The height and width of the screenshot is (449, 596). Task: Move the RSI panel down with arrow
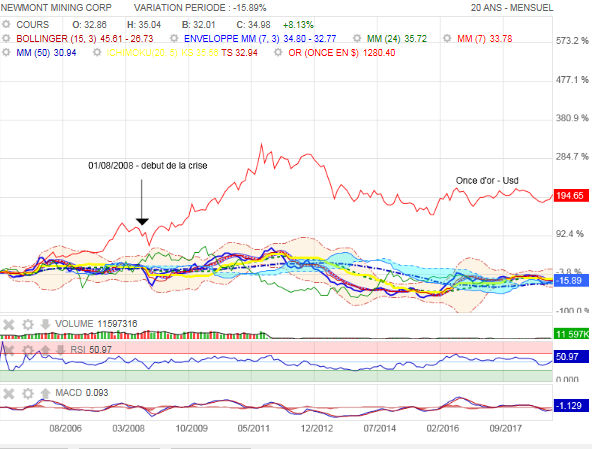60,350
